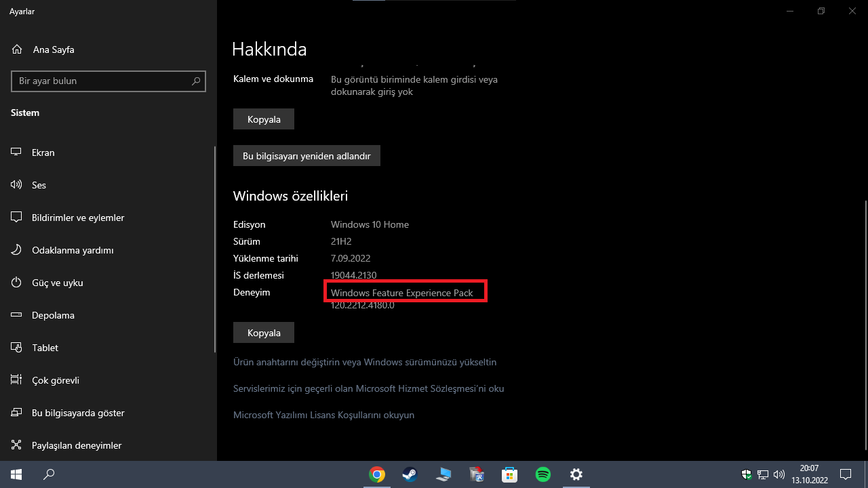Click the '21H2' version value
Viewport: 868px width, 488px height.
(341, 241)
